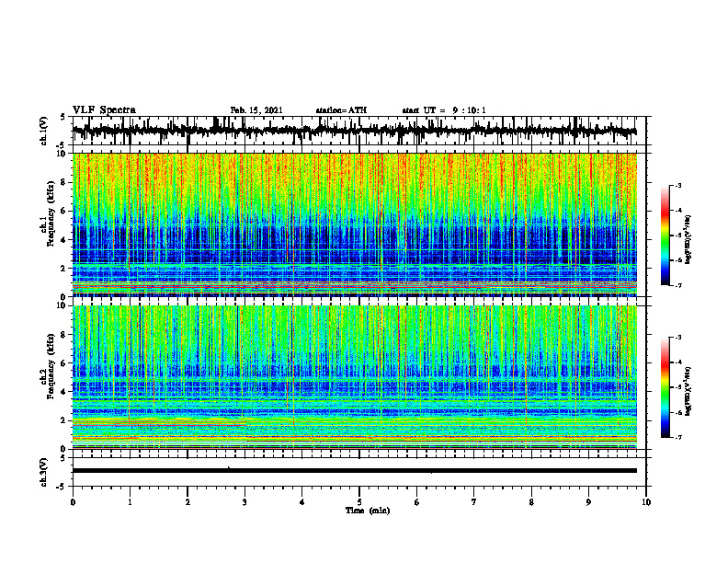Click the '-5' tick on the upper colorbar
728x563 pixels.
click(677, 236)
